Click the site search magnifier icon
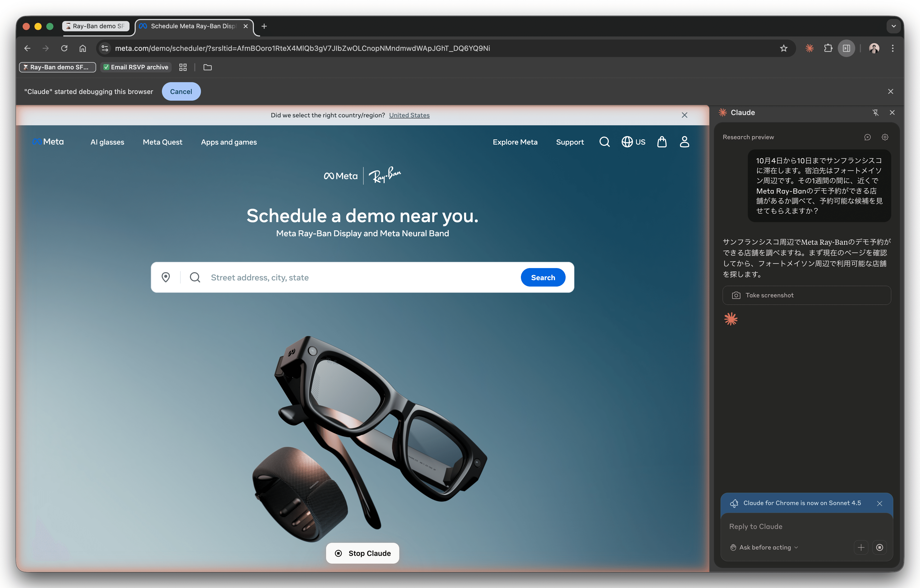The height and width of the screenshot is (588, 920). [604, 142]
